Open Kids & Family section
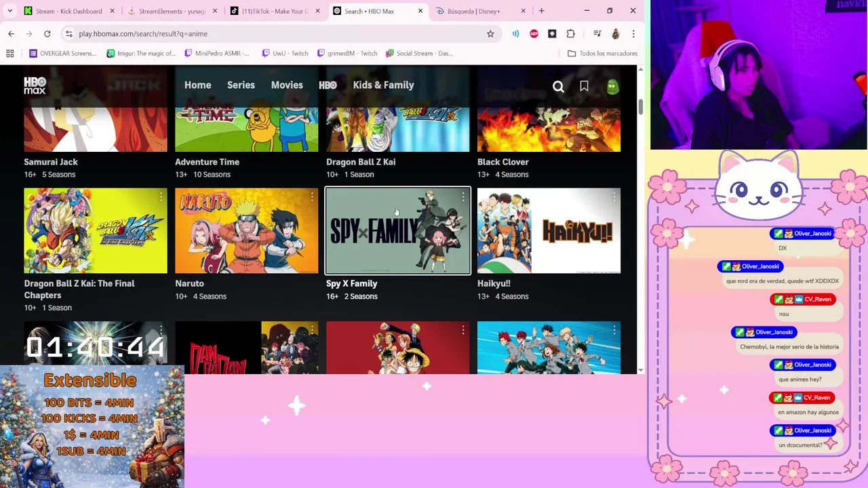 point(383,85)
